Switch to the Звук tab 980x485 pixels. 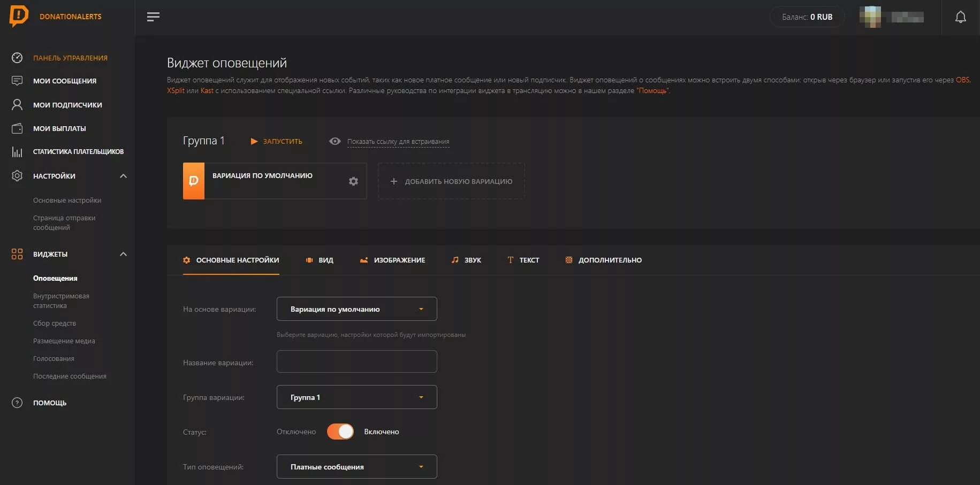pos(466,260)
